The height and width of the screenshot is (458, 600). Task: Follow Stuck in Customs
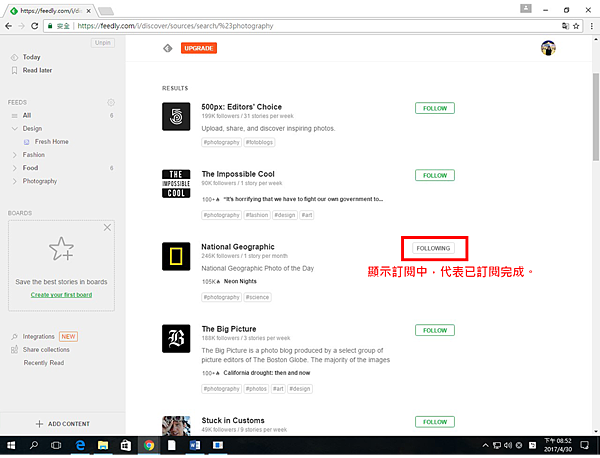pos(435,422)
